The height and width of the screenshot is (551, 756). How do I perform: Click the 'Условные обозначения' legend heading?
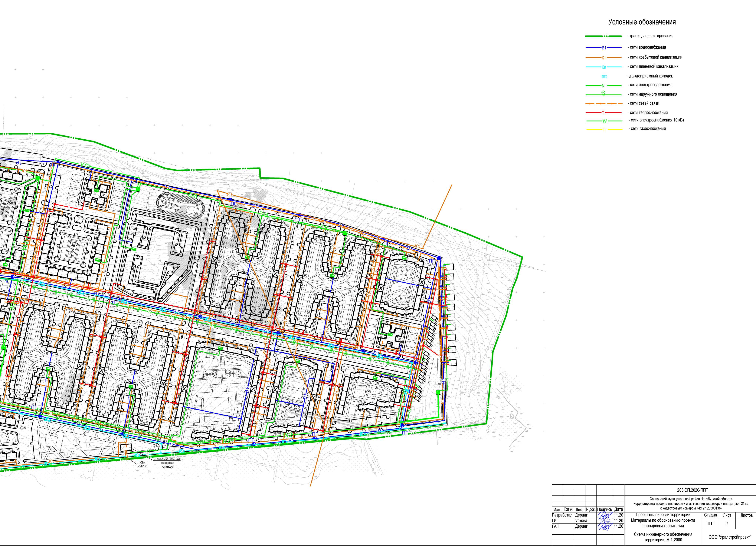click(x=642, y=22)
